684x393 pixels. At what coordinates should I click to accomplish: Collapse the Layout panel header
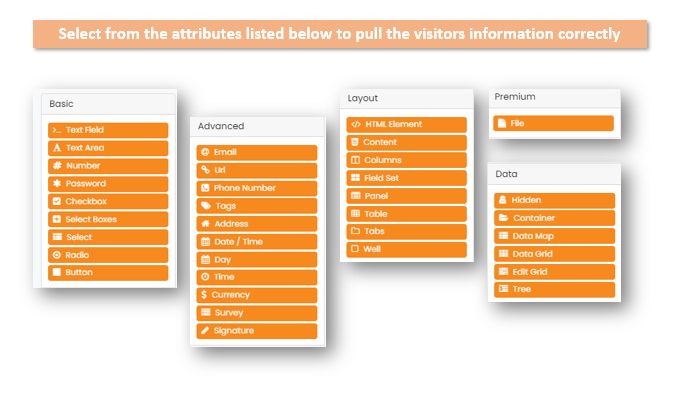tap(407, 99)
